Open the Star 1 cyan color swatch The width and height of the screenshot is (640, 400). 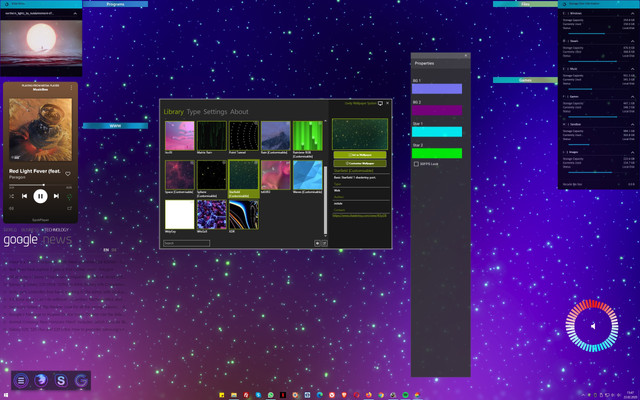[437, 131]
